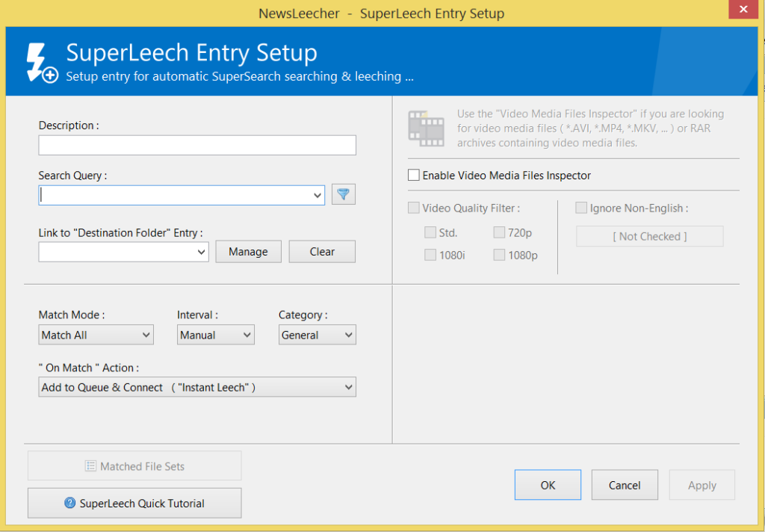Focus the Description text field
The width and height of the screenshot is (765, 532).
pyautogui.click(x=197, y=145)
